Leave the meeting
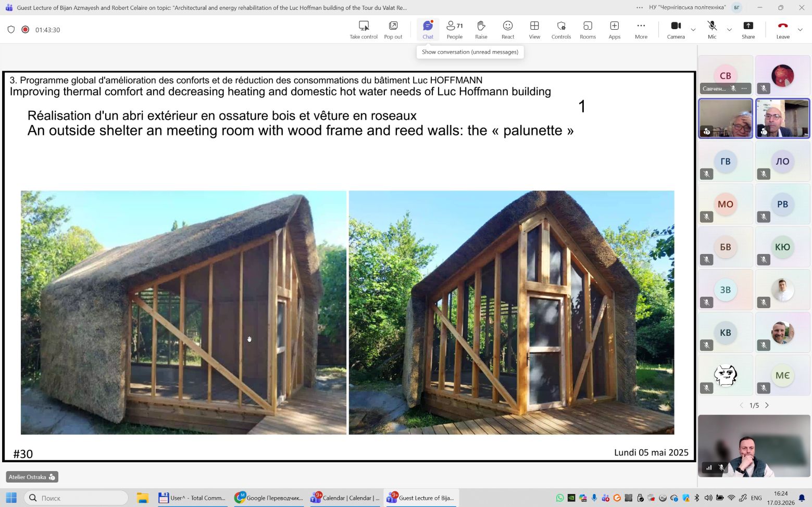The width and height of the screenshot is (812, 507). coord(782,30)
